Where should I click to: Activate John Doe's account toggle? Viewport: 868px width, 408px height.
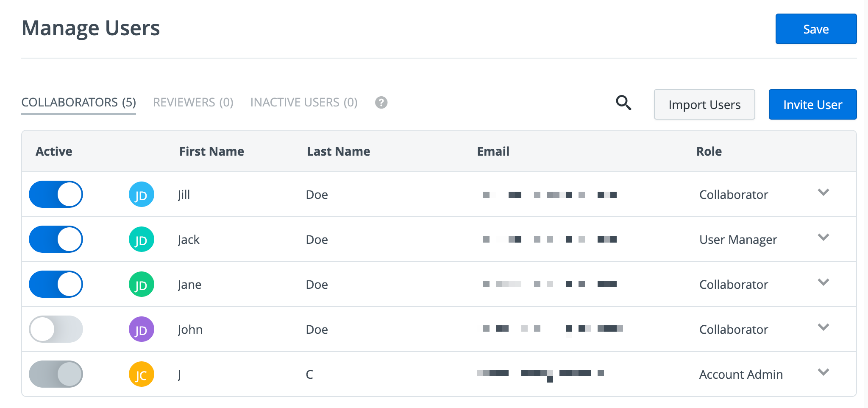(x=56, y=329)
